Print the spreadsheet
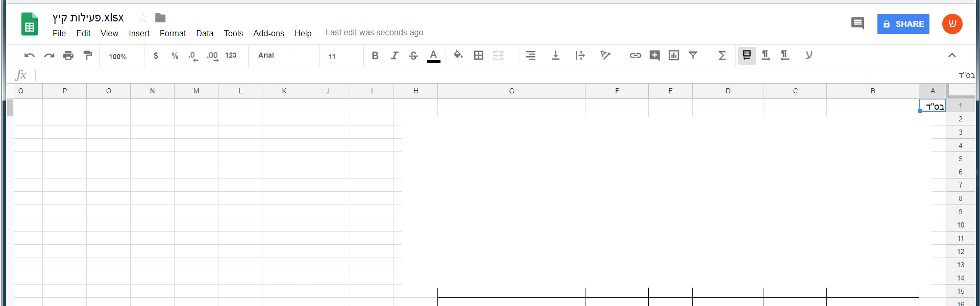 [68, 56]
